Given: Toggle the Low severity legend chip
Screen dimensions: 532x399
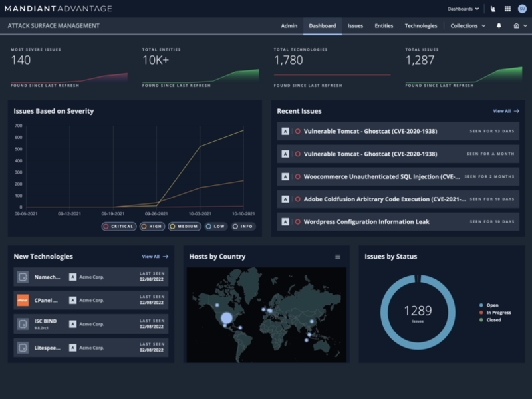Looking at the screenshot, I should coord(215,227).
